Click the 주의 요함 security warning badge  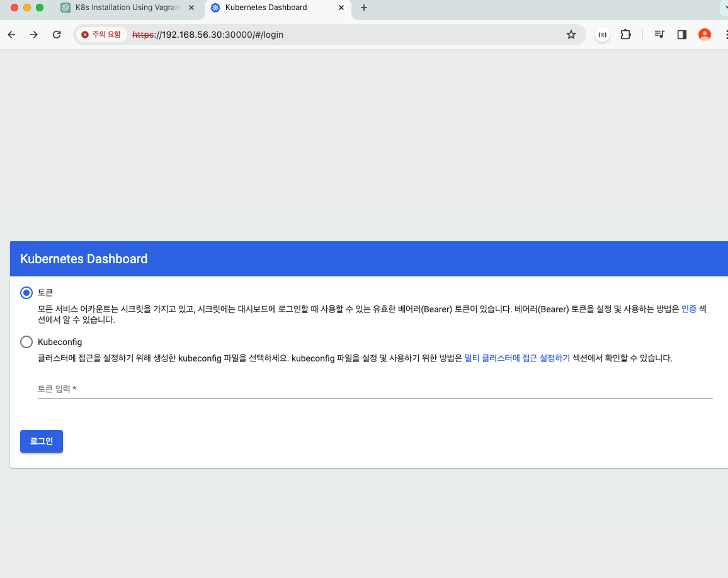pos(101,35)
